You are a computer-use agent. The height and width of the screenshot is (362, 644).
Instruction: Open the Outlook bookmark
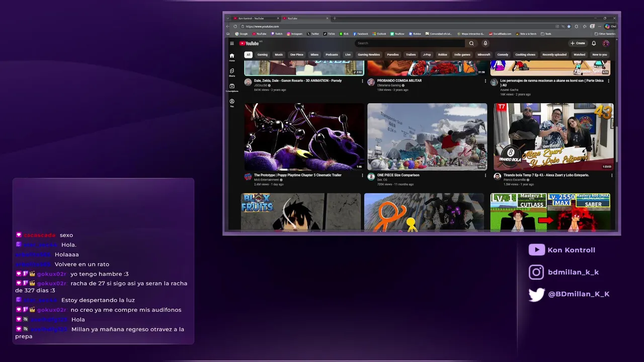379,34
